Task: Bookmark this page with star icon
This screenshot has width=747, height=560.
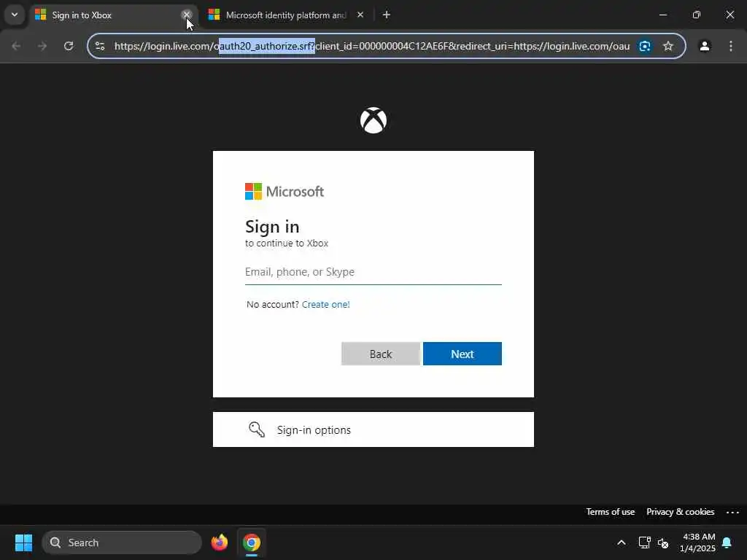Action: point(668,46)
